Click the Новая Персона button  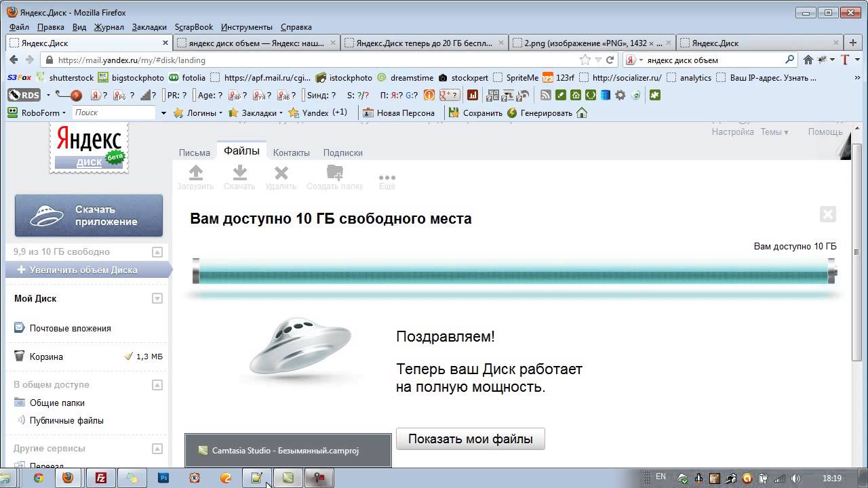pos(399,113)
